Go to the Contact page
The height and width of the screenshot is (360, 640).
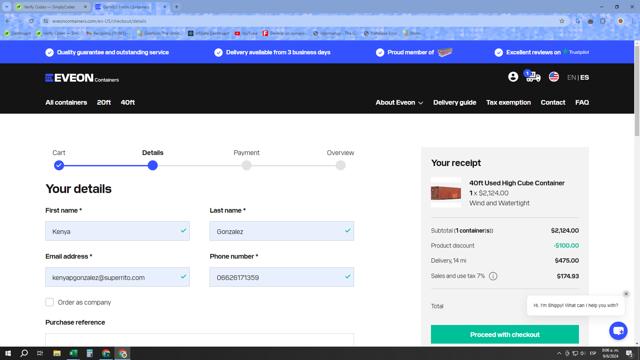coord(553,102)
